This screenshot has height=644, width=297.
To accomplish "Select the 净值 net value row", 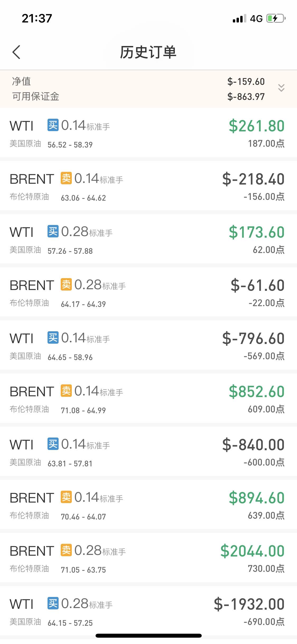I will point(148,81).
